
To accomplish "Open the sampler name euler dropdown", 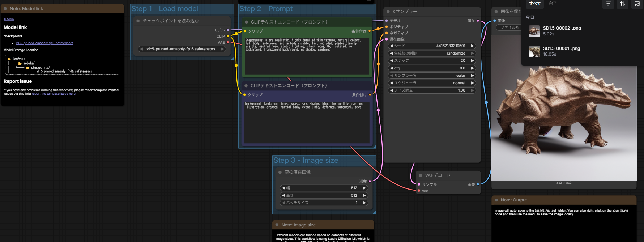I will pyautogui.click(x=432, y=76).
